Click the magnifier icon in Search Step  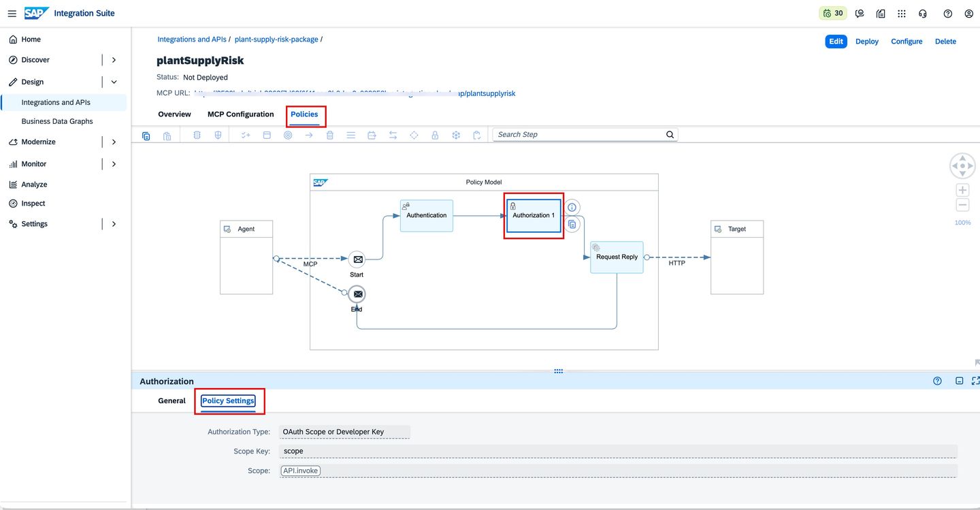point(670,134)
